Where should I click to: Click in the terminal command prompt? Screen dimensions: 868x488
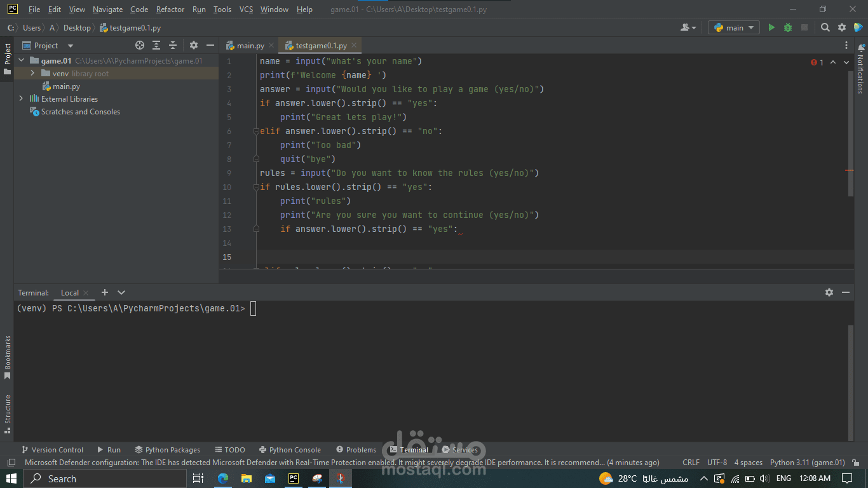(x=253, y=309)
